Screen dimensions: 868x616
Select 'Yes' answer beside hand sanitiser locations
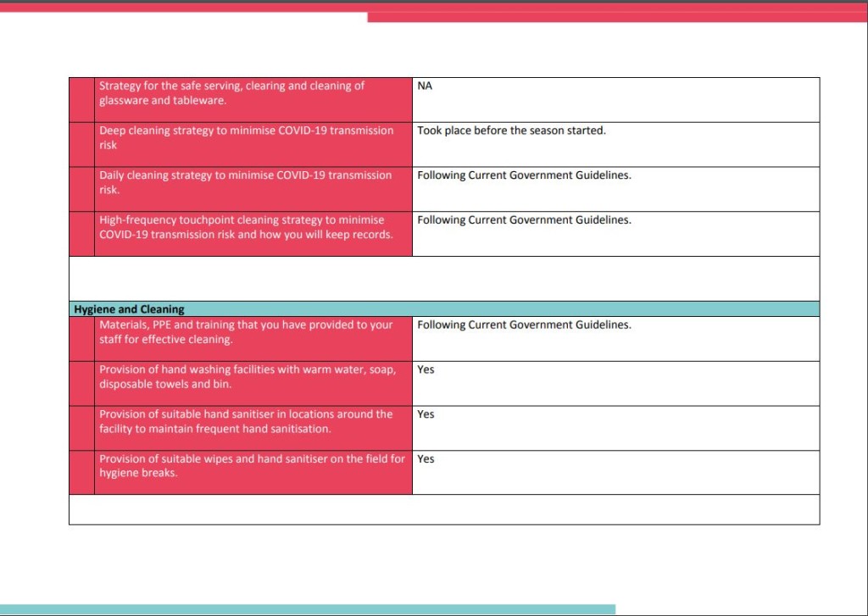[426, 414]
